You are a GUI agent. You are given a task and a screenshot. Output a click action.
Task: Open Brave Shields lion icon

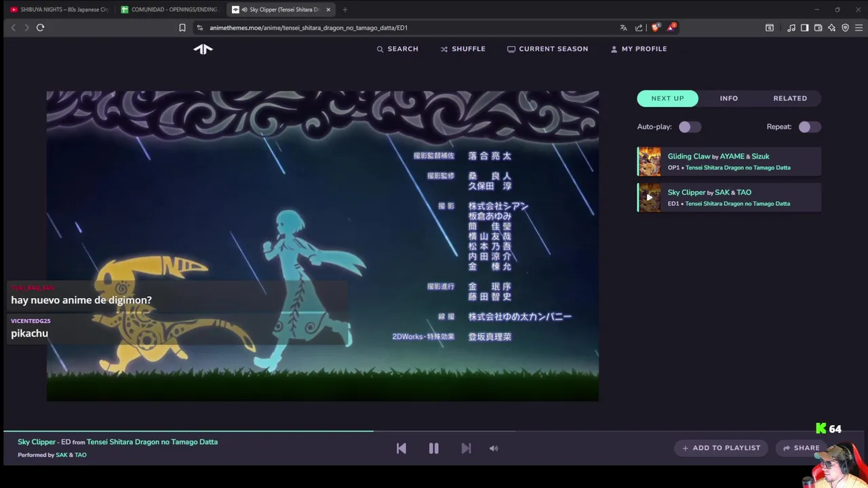tap(655, 28)
